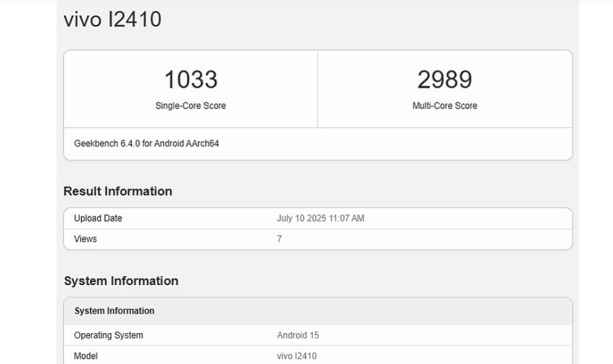Select the single-core score 1033
Viewport: 613px width, 364px height.
point(191,79)
